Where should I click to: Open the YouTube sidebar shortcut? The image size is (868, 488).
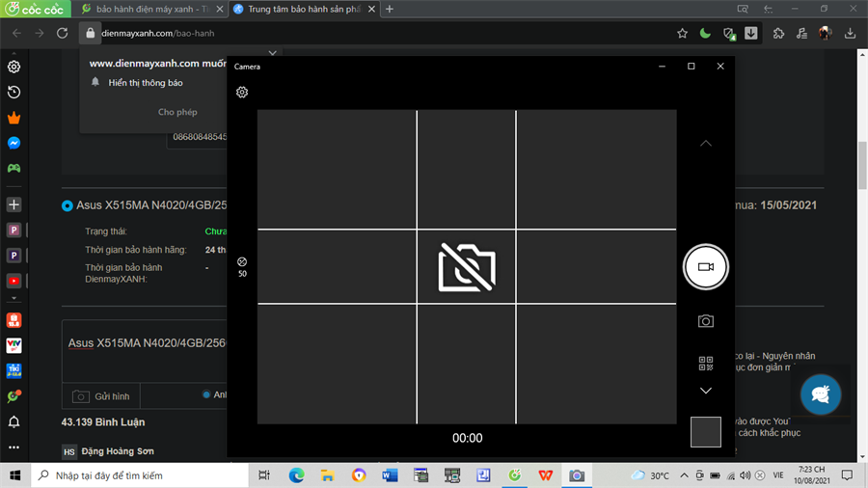14,282
